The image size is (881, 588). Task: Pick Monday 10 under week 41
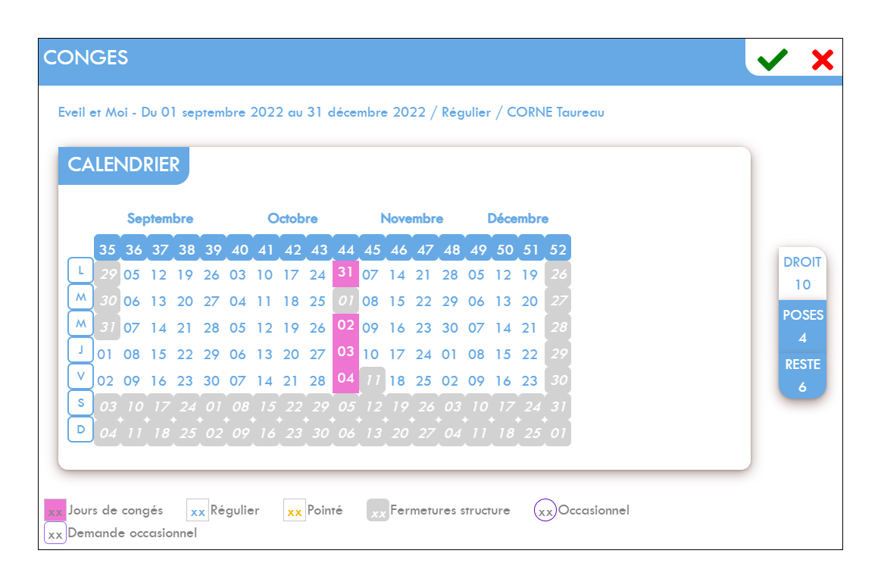click(x=264, y=275)
